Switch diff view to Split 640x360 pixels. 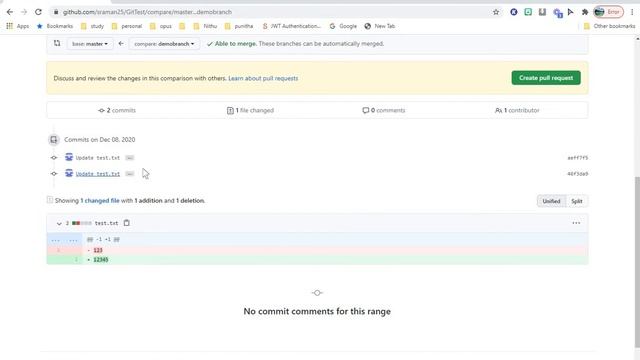(x=577, y=201)
